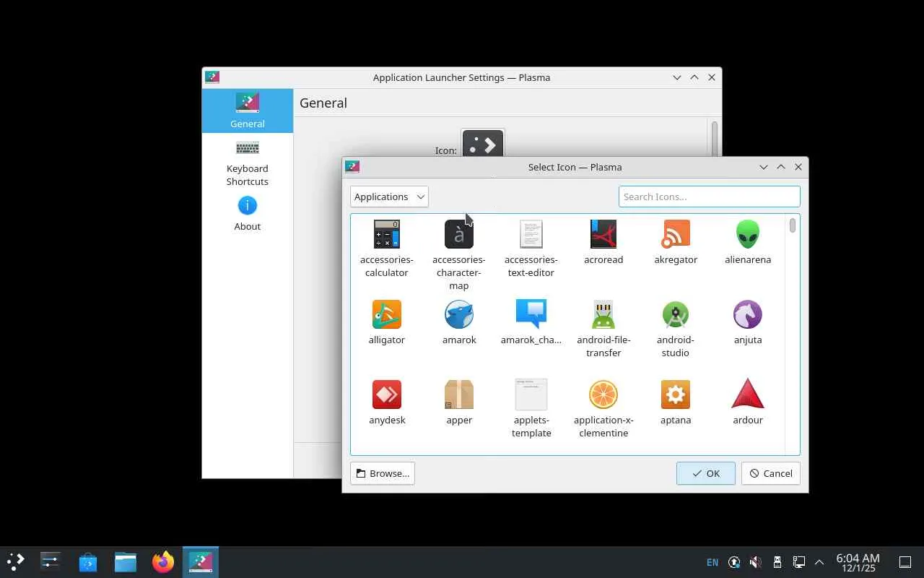Pick the accessories-text-editor icon
Image resolution: width=924 pixels, height=578 pixels.
(x=531, y=234)
